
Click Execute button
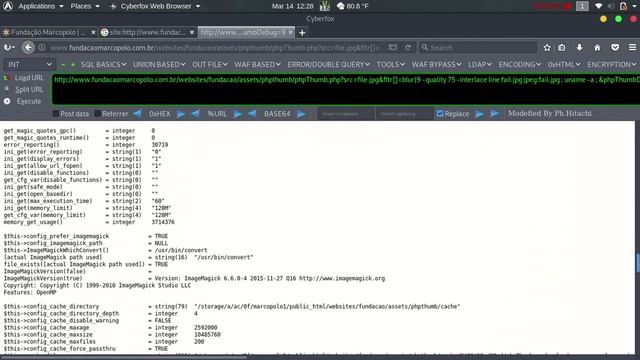click(23, 101)
